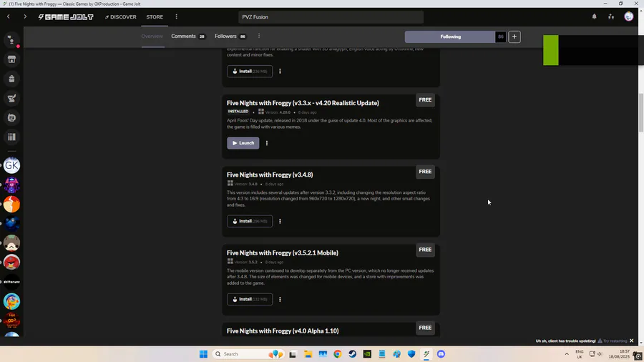The height and width of the screenshot is (362, 644).
Task: Click the INSTALLED badge on the v4.20 package
Action: (x=238, y=111)
